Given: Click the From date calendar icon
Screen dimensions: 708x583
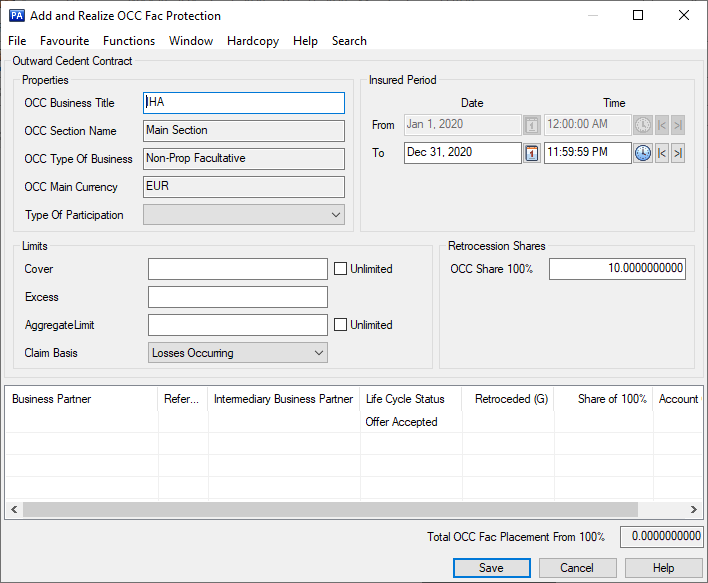Looking at the screenshot, I should pos(531,125).
